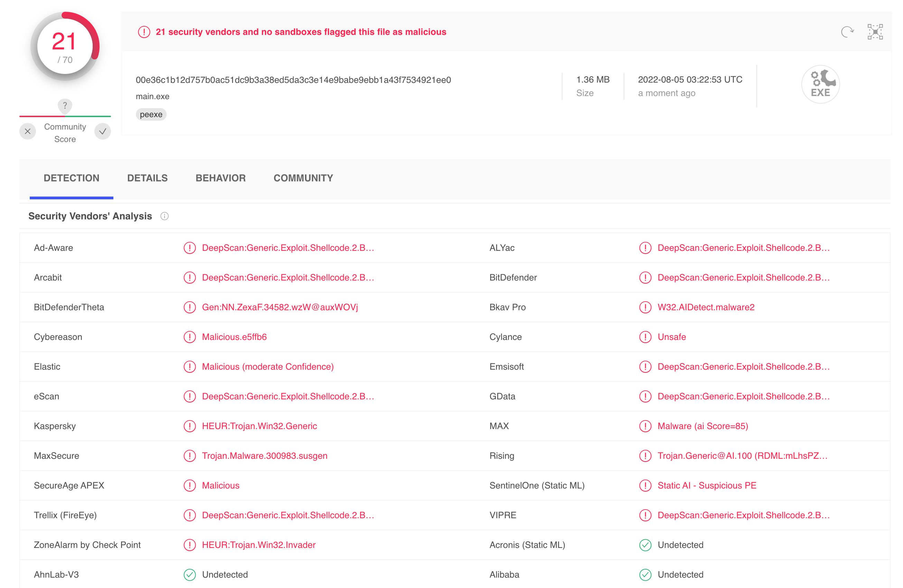Select the DETECTION tab

tap(71, 178)
